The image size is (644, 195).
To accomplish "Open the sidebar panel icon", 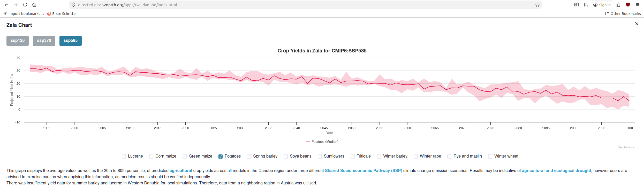I will (x=577, y=5).
